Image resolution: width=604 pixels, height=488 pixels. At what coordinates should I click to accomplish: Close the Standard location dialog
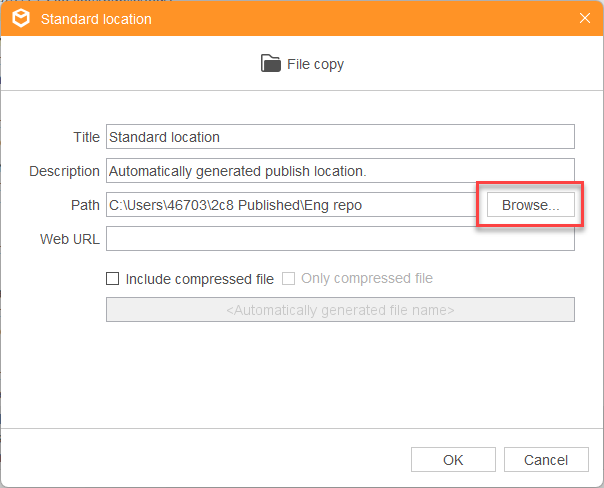click(x=585, y=18)
